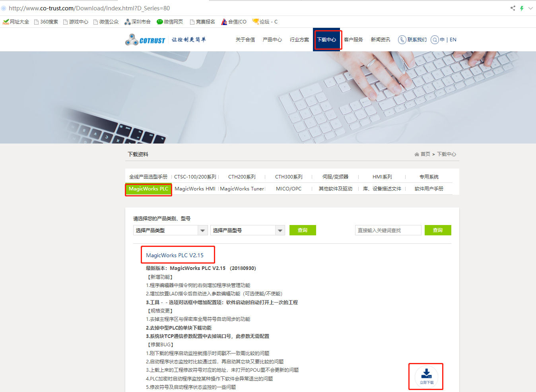Open the 竞赛报名 bookmark

pos(202,22)
